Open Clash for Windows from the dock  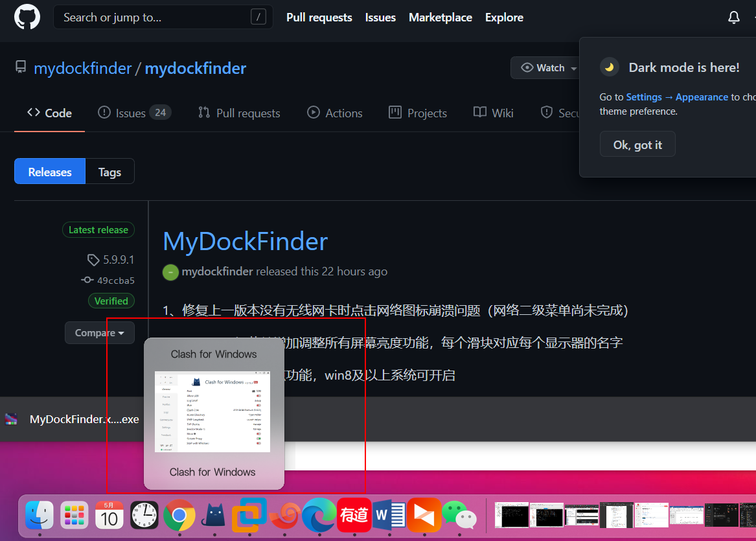pyautogui.click(x=214, y=515)
